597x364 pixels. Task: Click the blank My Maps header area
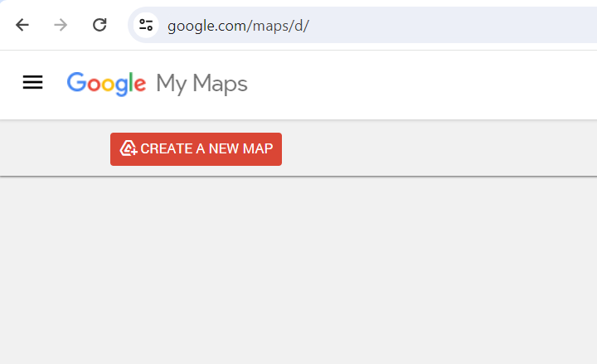point(419,85)
